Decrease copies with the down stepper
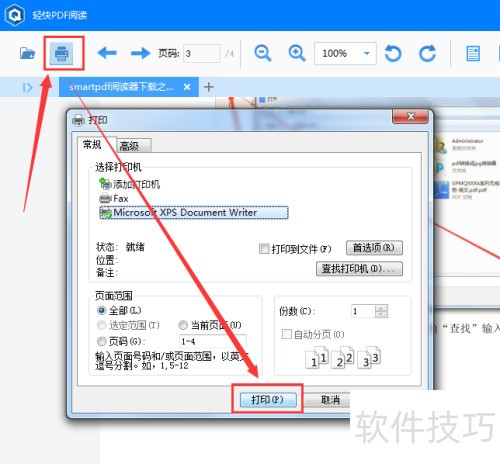This screenshot has height=464, width=500. tap(381, 315)
